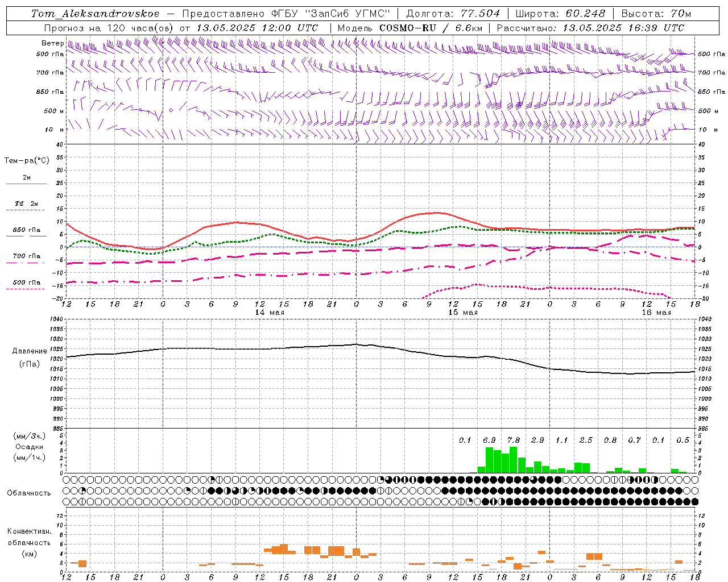Image resolution: width=728 pixels, height=582 pixels.
Task: Click the 1.1 precipitation value
Action: point(562,440)
